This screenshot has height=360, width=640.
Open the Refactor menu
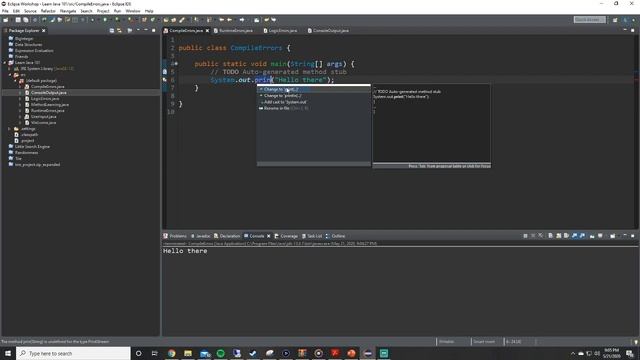48,11
